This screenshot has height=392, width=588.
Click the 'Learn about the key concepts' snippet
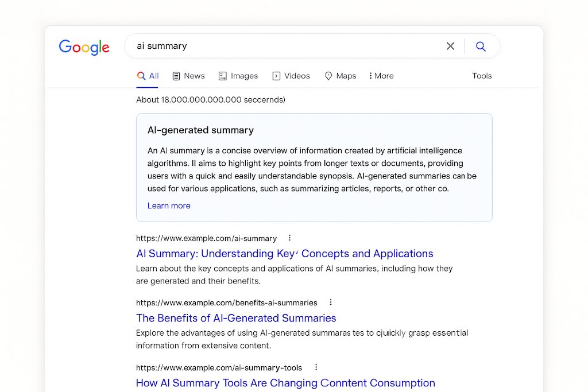(x=295, y=275)
